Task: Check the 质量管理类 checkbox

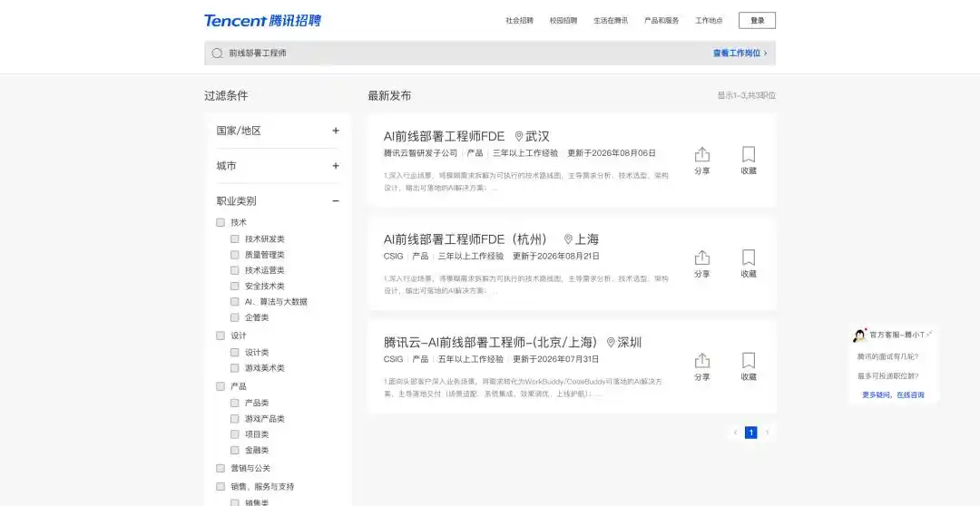Action: [234, 254]
